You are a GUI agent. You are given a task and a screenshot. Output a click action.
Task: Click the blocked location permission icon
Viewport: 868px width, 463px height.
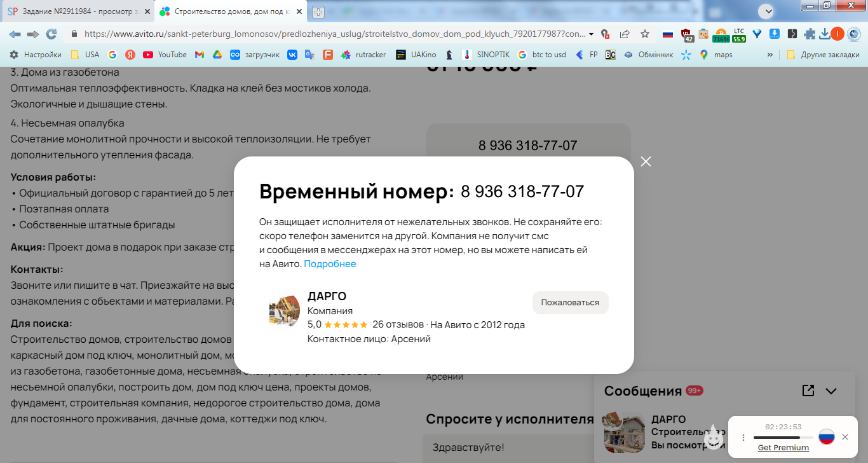pos(606,34)
